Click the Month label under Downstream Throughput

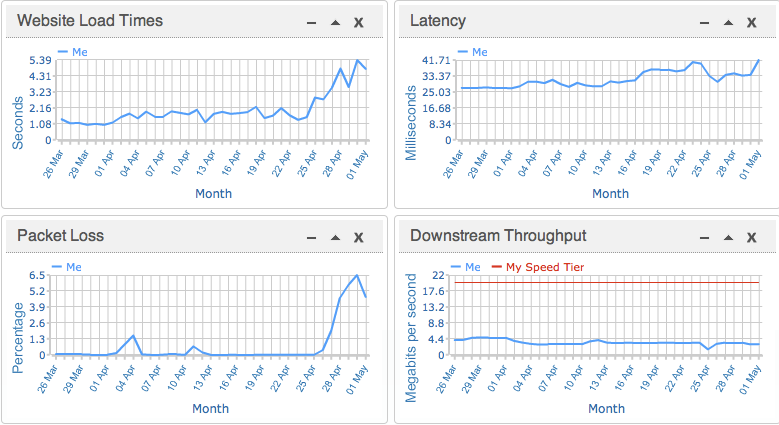(607, 409)
